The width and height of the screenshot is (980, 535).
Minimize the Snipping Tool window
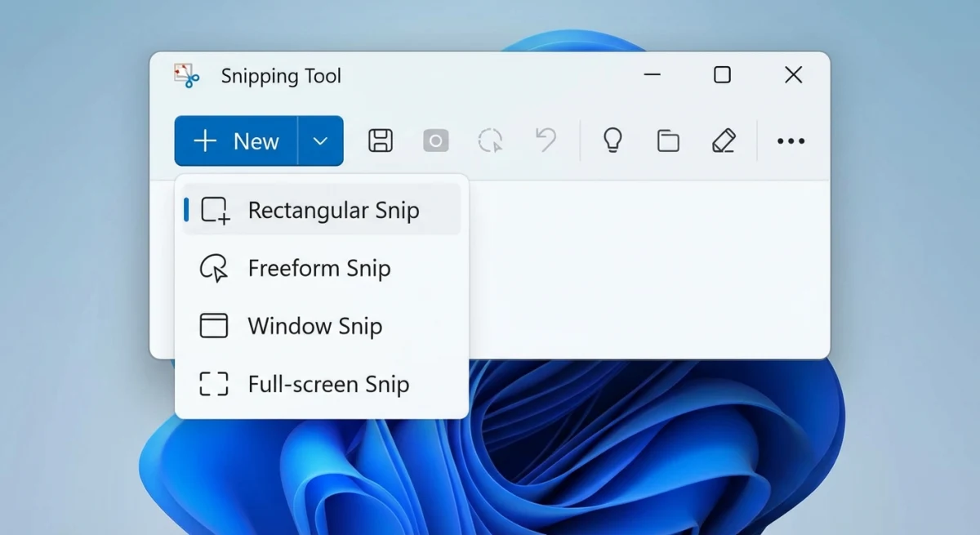tap(652, 75)
